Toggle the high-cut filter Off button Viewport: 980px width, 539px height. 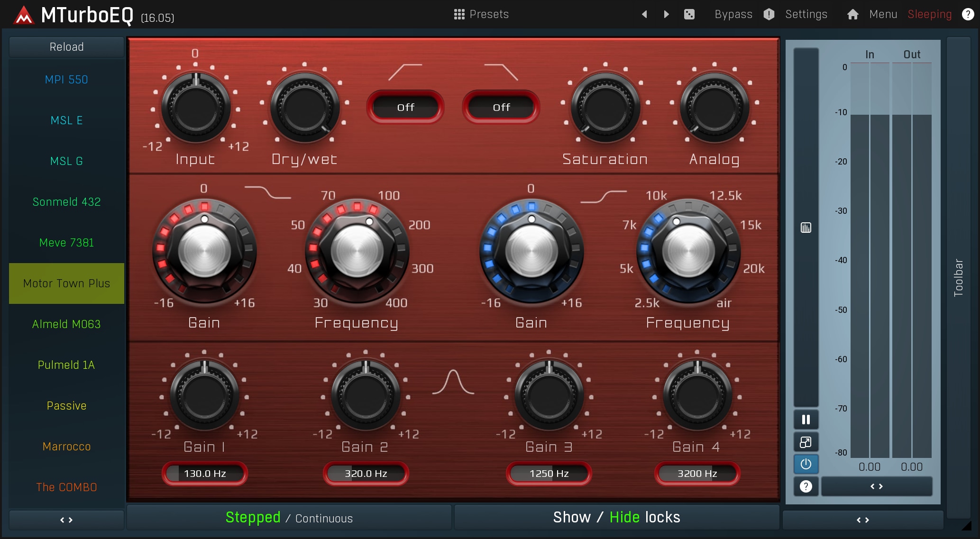(x=501, y=107)
